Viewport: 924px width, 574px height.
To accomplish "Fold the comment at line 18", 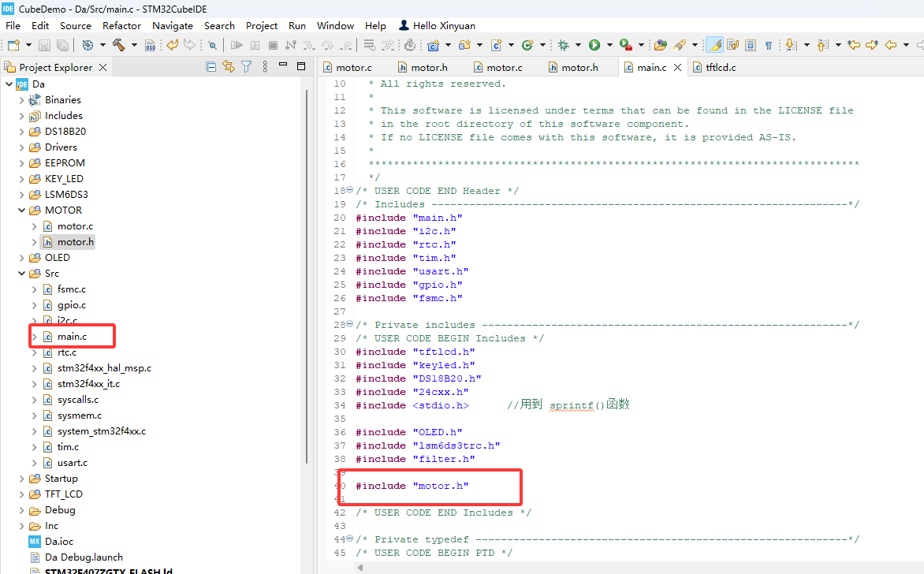I will pos(349,190).
